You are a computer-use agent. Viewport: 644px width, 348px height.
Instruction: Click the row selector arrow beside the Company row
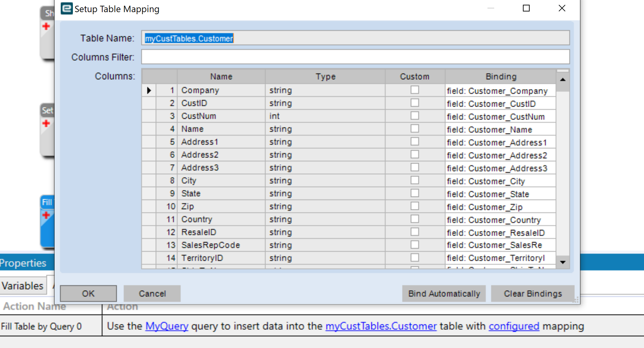[x=149, y=90]
